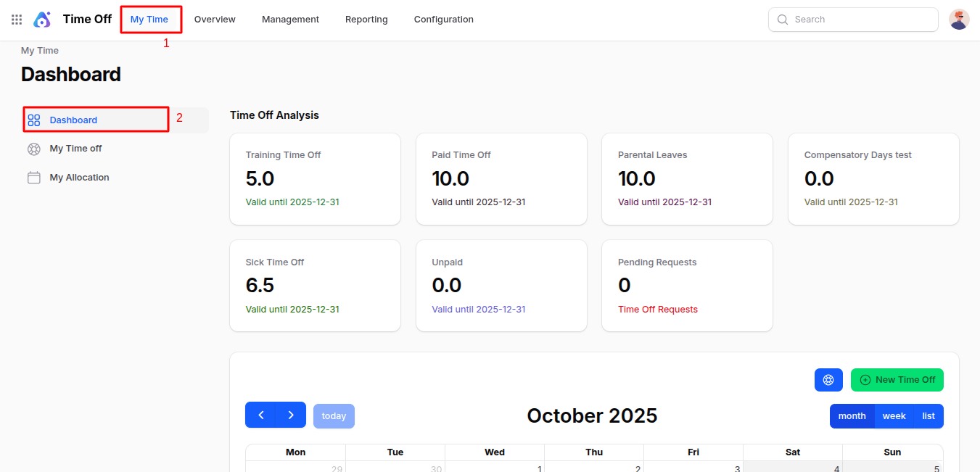Open the Time Off Requests link
Image resolution: width=980 pixels, height=472 pixels.
pyautogui.click(x=658, y=309)
